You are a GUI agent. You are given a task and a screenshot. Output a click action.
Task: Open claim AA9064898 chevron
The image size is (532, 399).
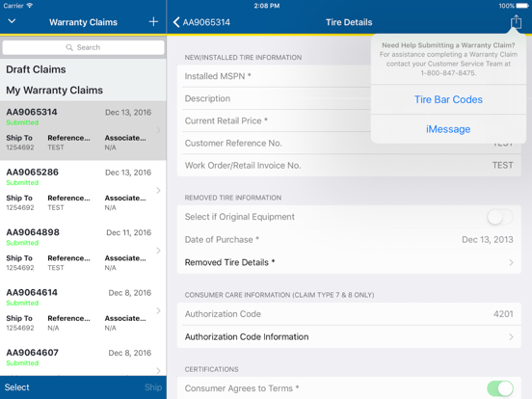[158, 251]
